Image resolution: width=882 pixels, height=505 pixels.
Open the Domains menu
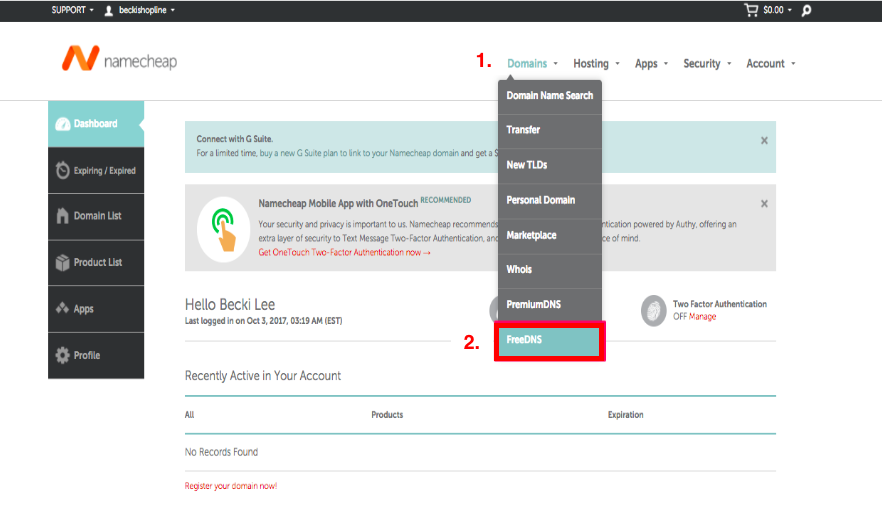[x=532, y=64]
